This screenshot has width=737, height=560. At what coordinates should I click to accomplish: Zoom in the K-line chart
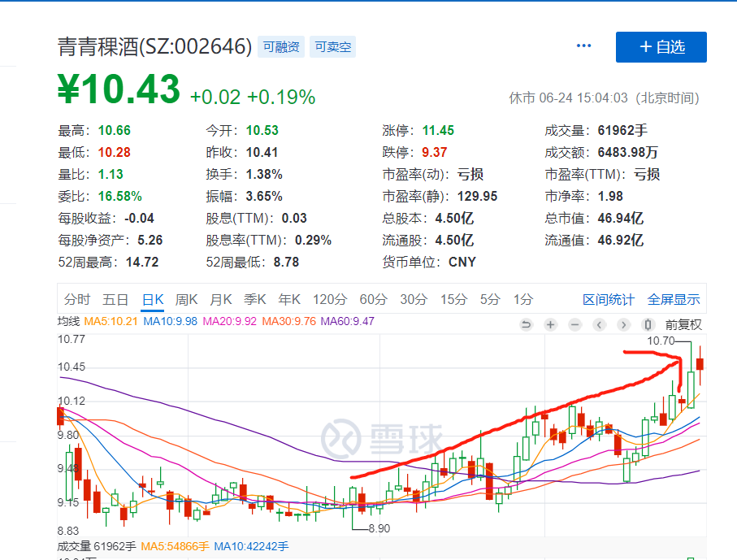(550, 324)
